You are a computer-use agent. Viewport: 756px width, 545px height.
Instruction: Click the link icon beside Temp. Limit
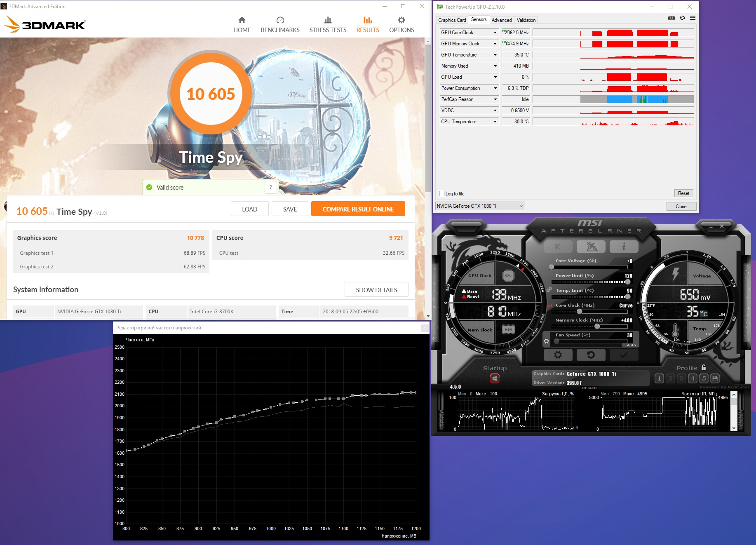(x=549, y=290)
